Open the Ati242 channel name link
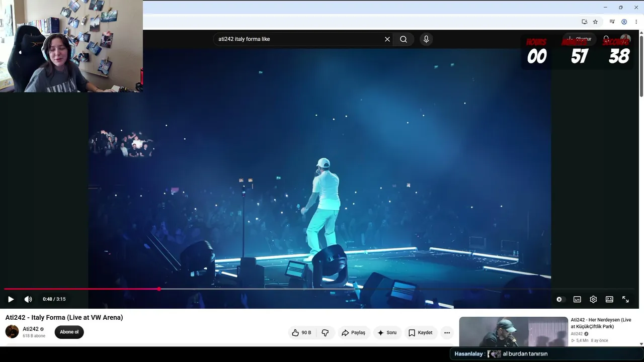This screenshot has width=644, height=362. 31,329
